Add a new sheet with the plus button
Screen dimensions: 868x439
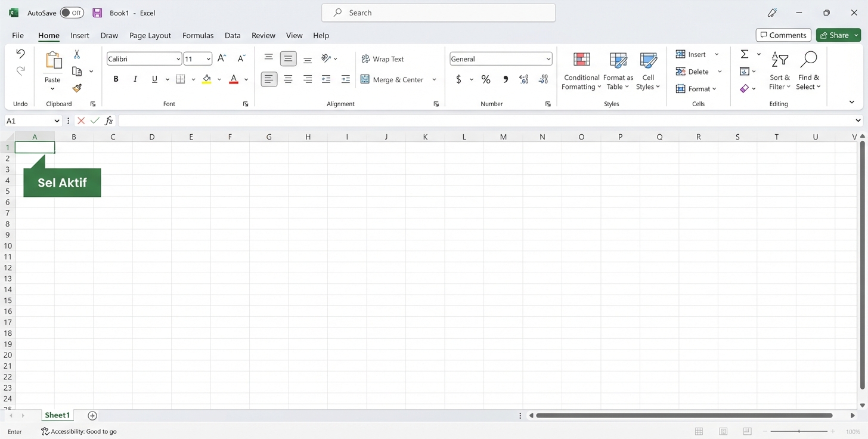point(92,415)
